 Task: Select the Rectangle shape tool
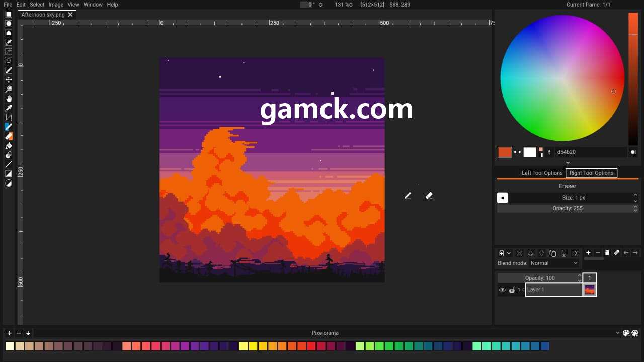[x=9, y=174]
